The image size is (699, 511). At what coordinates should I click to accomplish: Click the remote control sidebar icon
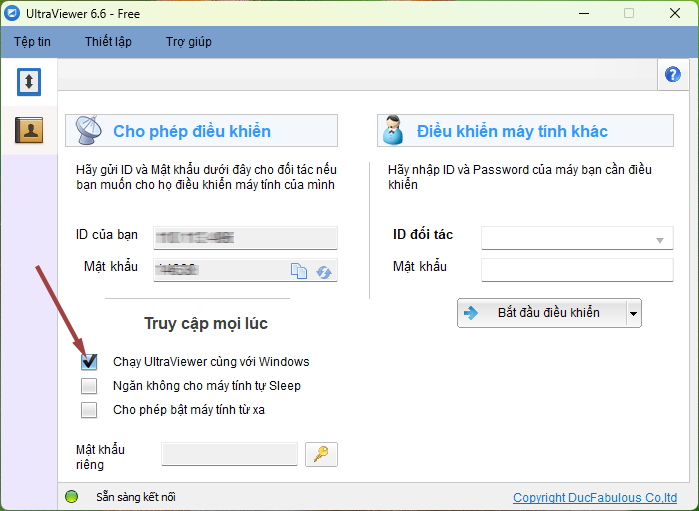pyautogui.click(x=28, y=82)
